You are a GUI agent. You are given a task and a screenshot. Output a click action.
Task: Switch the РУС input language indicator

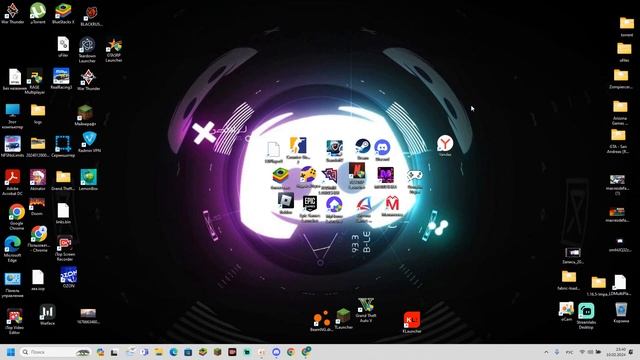click(569, 352)
